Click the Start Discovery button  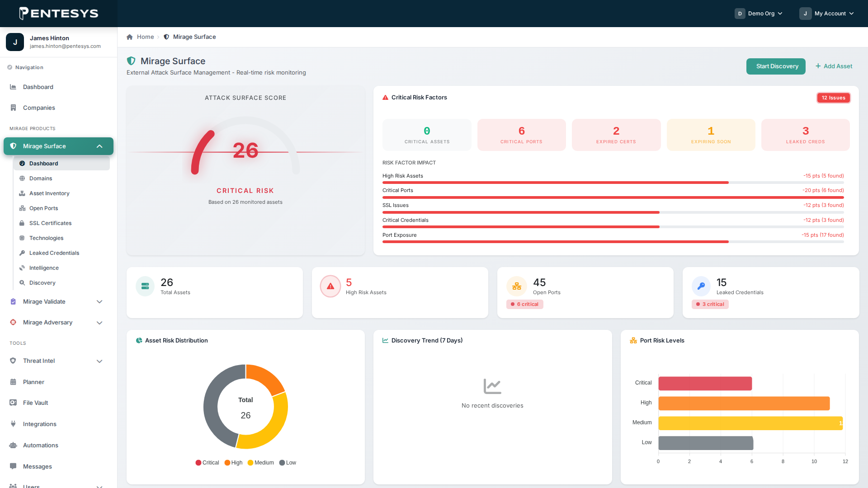pyautogui.click(x=776, y=66)
